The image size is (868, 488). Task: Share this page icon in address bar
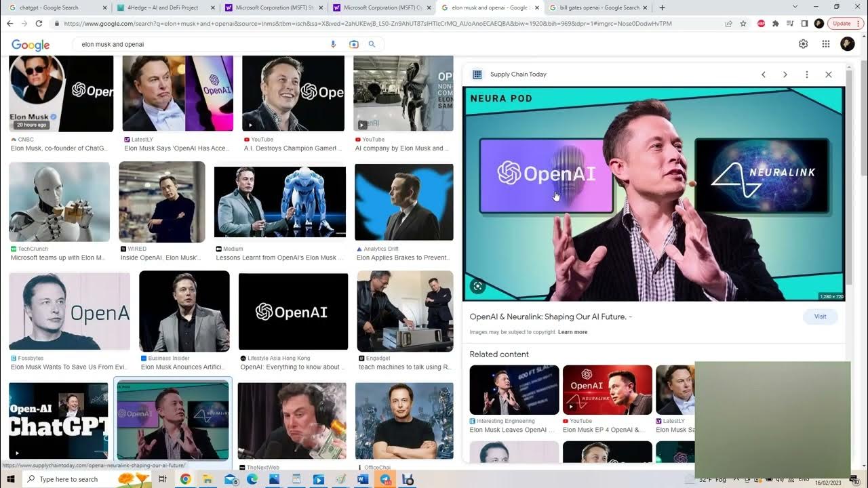(x=728, y=23)
